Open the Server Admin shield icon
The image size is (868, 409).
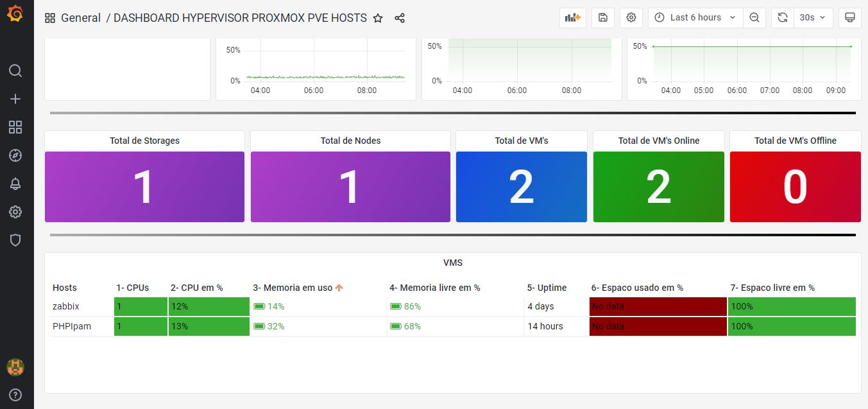[x=15, y=240]
